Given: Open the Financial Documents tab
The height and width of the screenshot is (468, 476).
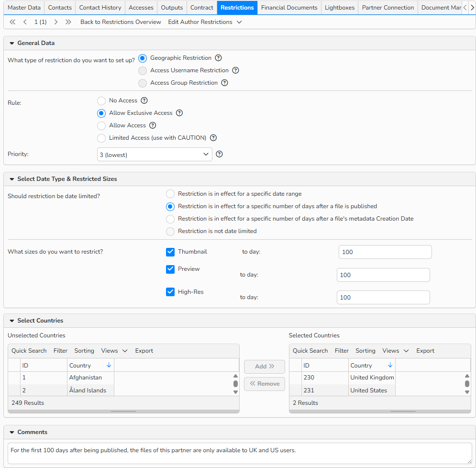Looking at the screenshot, I should pos(289,8).
